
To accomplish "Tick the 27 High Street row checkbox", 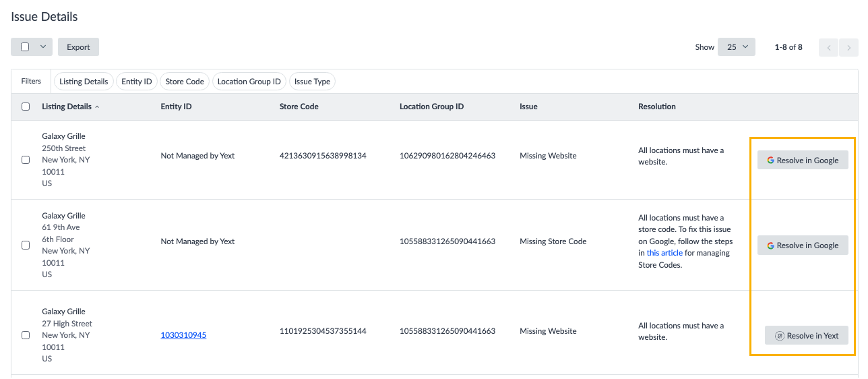I will [26, 335].
